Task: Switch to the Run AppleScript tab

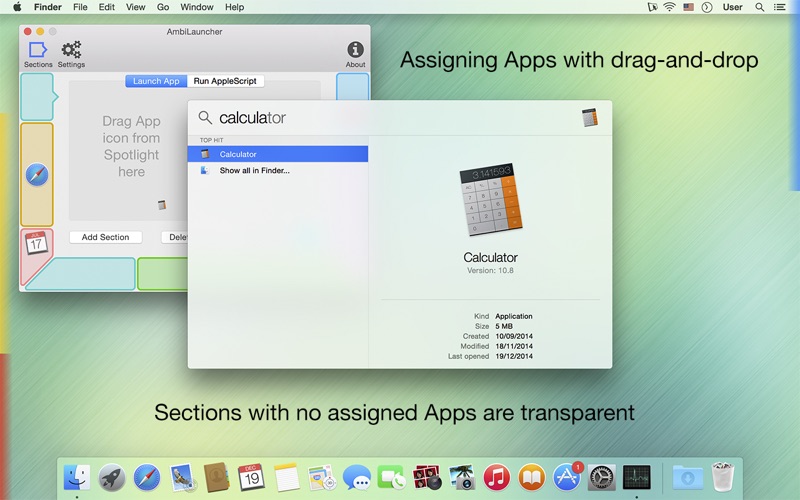Action: tap(226, 81)
